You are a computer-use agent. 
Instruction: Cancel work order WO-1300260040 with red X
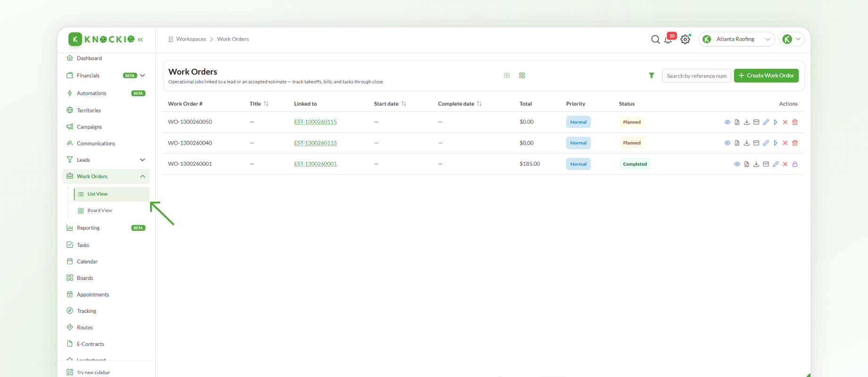click(785, 143)
